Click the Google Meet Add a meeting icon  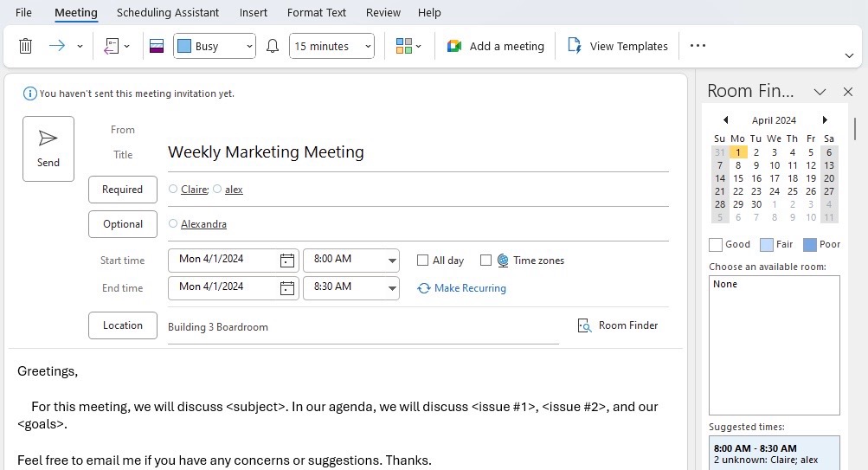(454, 46)
